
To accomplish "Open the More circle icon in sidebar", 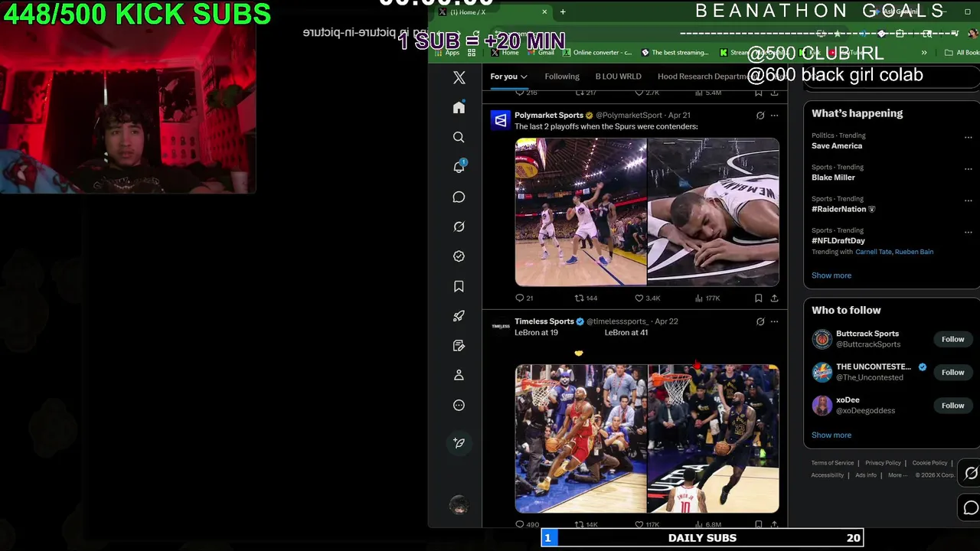I will (x=459, y=405).
